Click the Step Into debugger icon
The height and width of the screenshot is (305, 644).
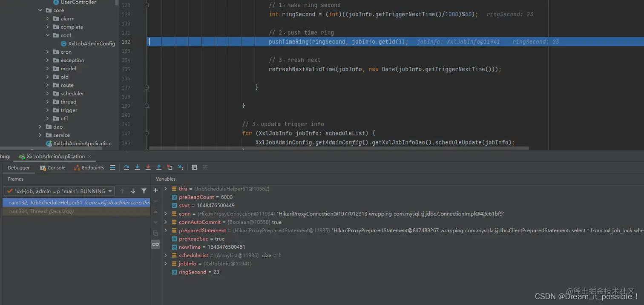pos(137,167)
